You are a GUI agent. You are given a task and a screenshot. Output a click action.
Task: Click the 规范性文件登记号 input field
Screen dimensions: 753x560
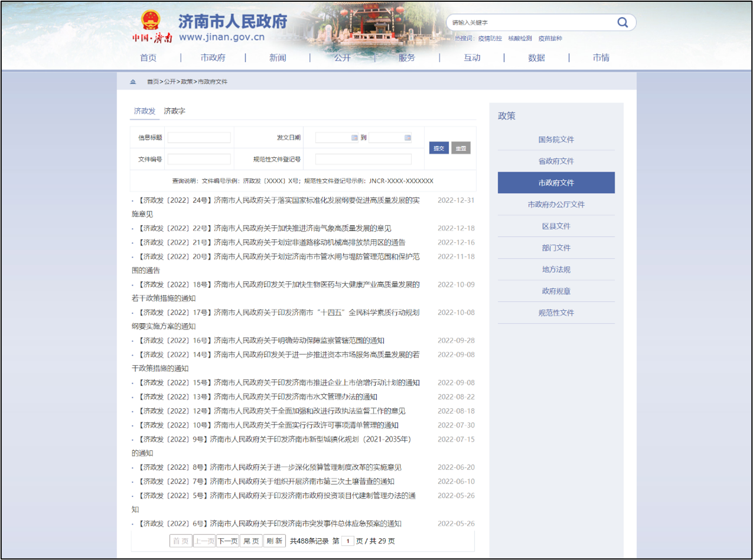tap(363, 159)
